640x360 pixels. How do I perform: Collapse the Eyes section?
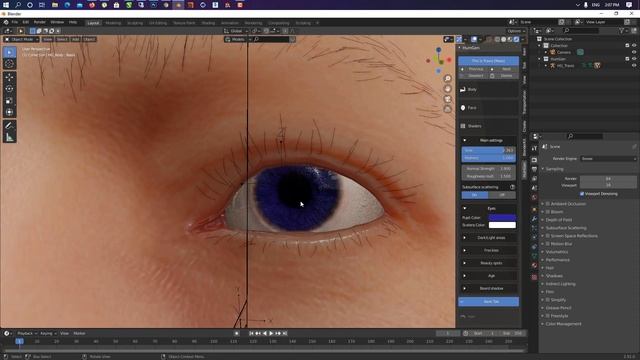[488, 209]
